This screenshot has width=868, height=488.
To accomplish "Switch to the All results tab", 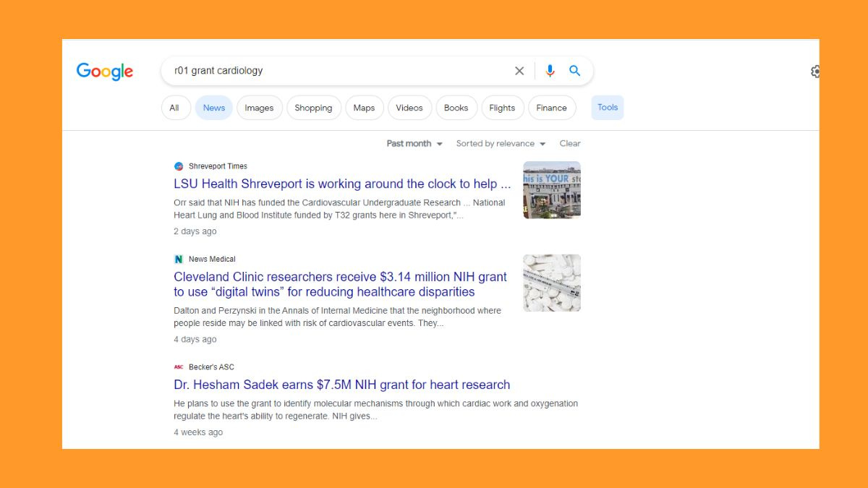I will pos(174,108).
